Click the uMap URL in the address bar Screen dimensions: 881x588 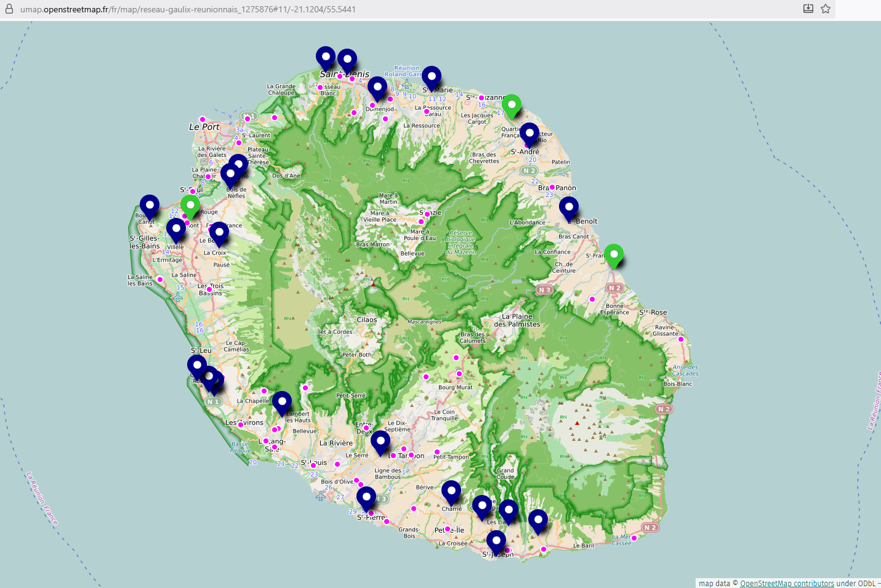(188, 9)
